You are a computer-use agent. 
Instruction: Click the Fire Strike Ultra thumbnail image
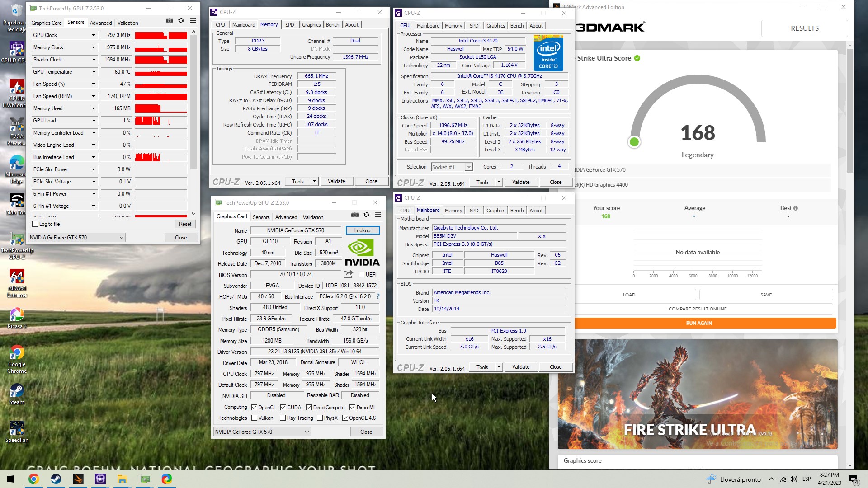pos(698,394)
